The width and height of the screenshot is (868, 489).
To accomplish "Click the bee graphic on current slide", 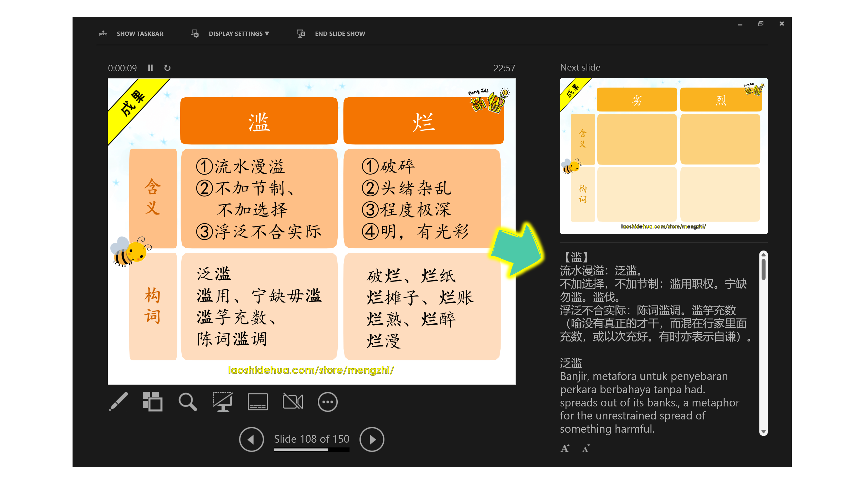I will 131,251.
